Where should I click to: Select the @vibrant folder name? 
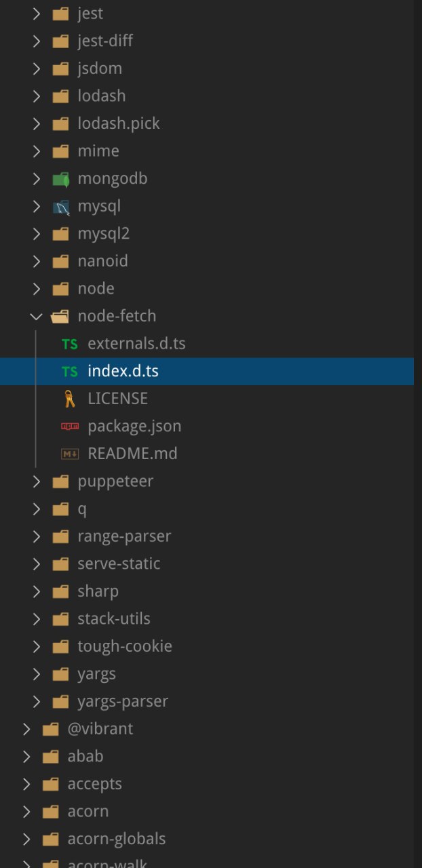(x=100, y=729)
